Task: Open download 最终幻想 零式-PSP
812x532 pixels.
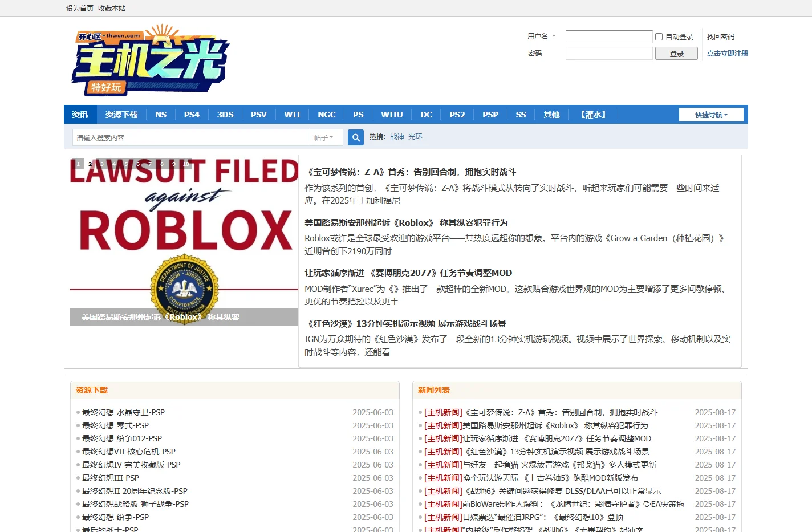Action: pyautogui.click(x=115, y=425)
